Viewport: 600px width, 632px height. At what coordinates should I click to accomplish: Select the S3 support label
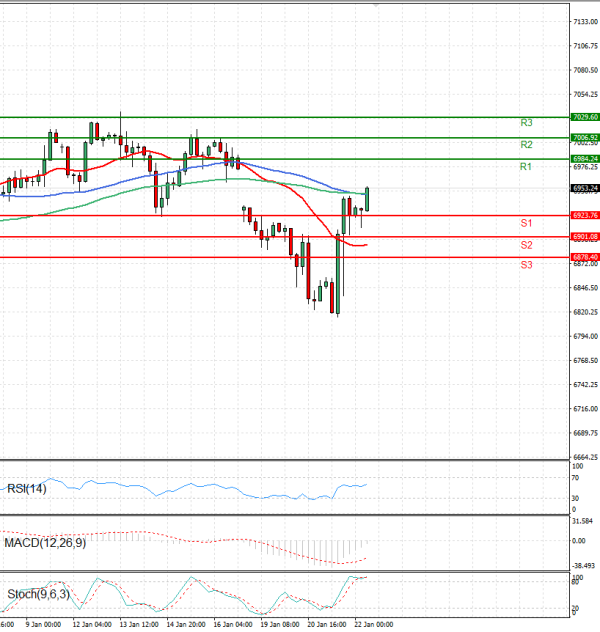[525, 265]
